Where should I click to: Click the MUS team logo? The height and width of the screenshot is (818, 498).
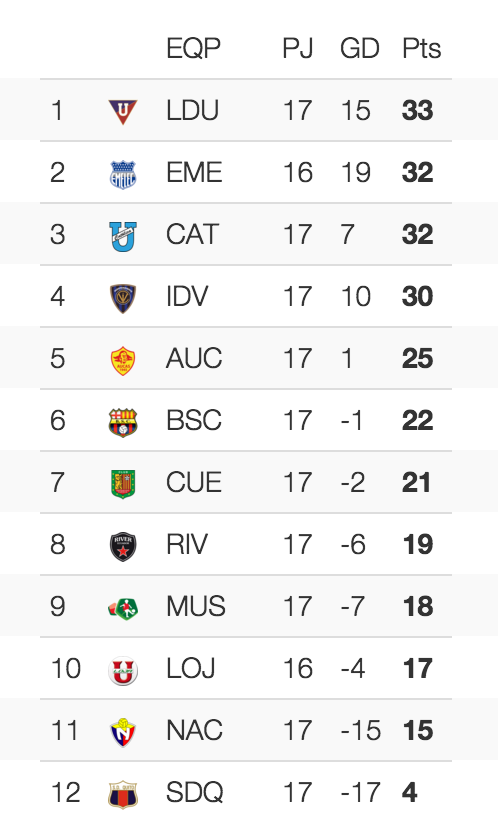[123, 608]
